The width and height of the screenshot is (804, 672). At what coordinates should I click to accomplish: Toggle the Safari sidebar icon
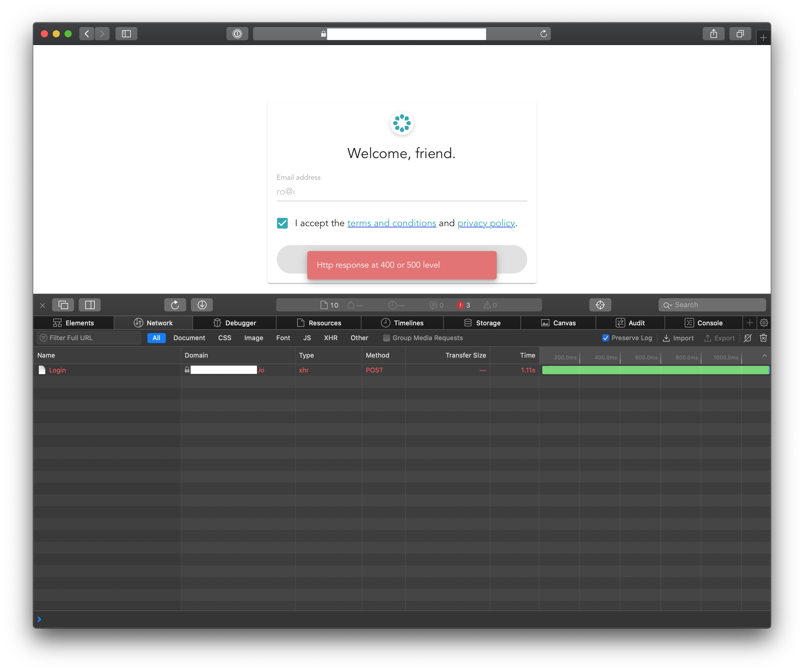[126, 34]
